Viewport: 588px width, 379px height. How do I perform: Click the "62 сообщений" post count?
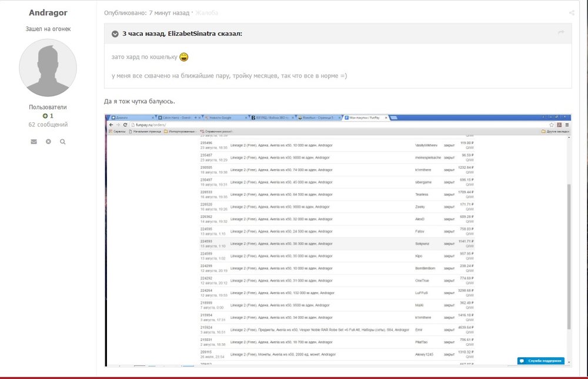pos(48,125)
